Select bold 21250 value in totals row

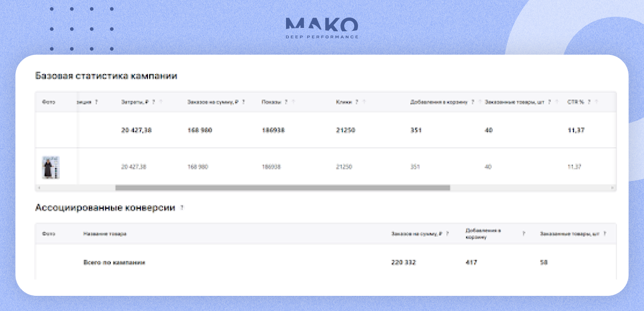coord(346,130)
